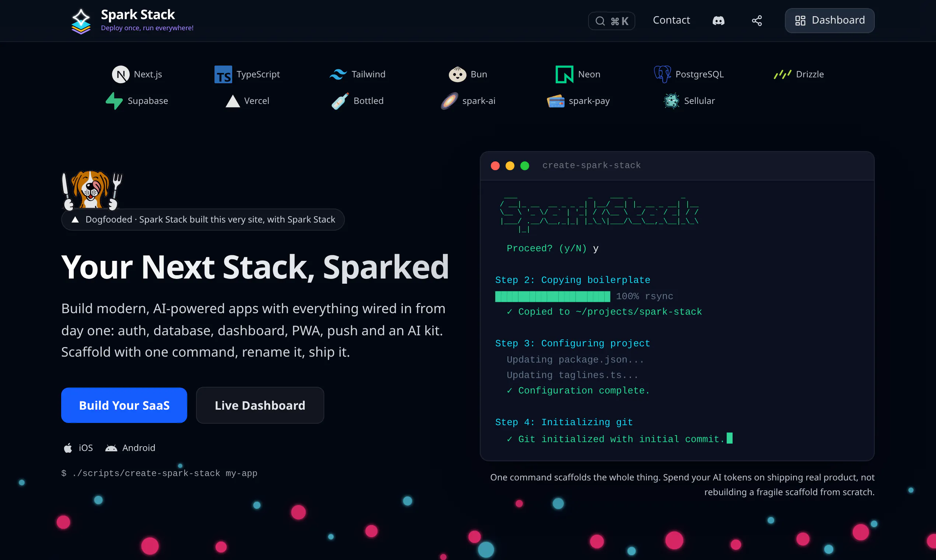The height and width of the screenshot is (560, 936).
Task: Click the Supabase lightning icon
Action: click(114, 101)
